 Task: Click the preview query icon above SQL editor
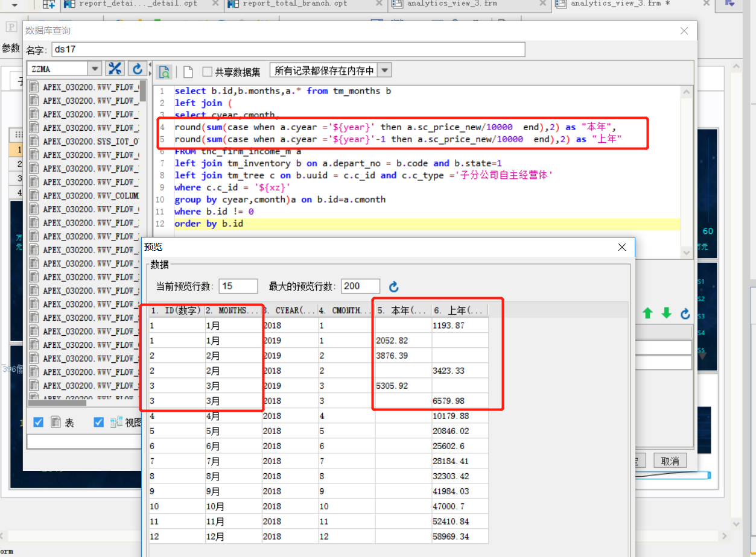(x=164, y=72)
